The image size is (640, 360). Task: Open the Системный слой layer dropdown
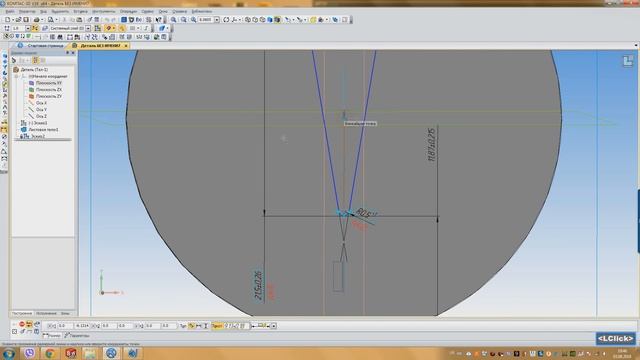click(88, 28)
